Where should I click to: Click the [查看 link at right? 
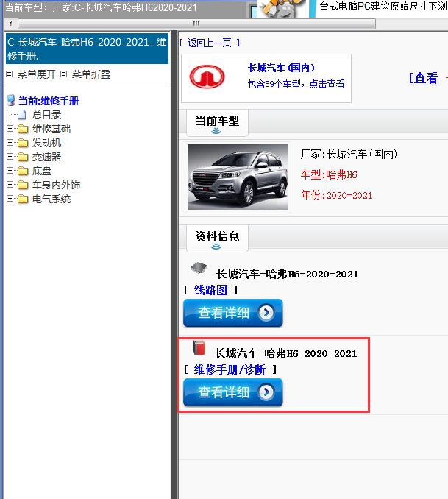(x=424, y=78)
